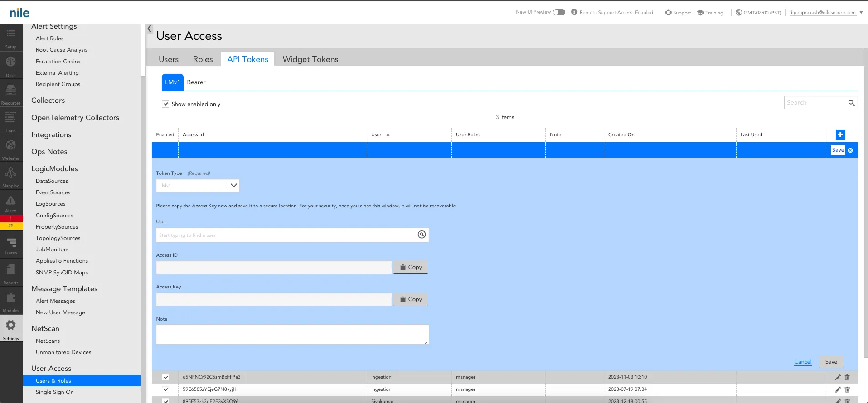Edit token 65NFNCr92C5smBdHIPa3 with pencil icon
The width and height of the screenshot is (868, 403).
pyautogui.click(x=838, y=377)
